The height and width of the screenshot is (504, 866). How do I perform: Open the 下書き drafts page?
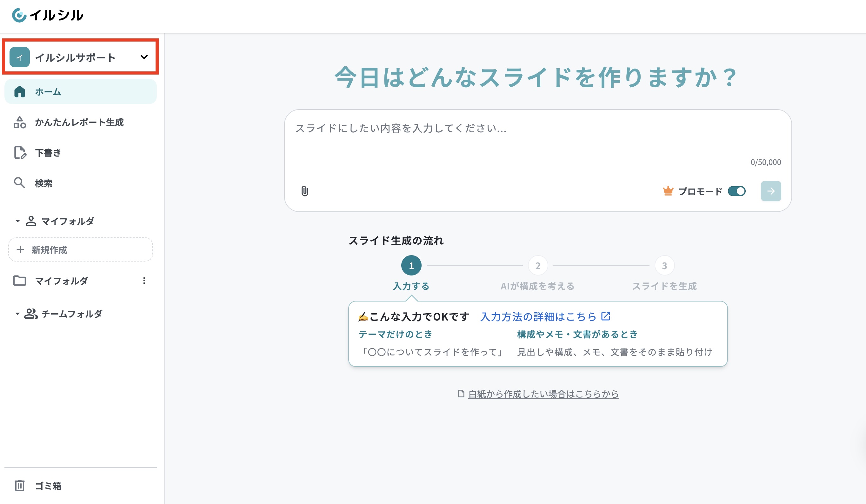(x=80, y=153)
